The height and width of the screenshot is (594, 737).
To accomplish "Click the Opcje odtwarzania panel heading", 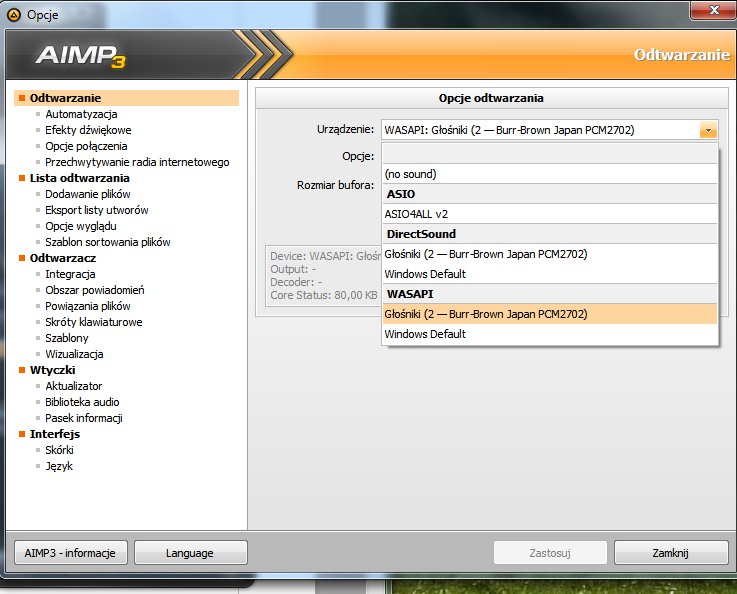I will pyautogui.click(x=491, y=98).
